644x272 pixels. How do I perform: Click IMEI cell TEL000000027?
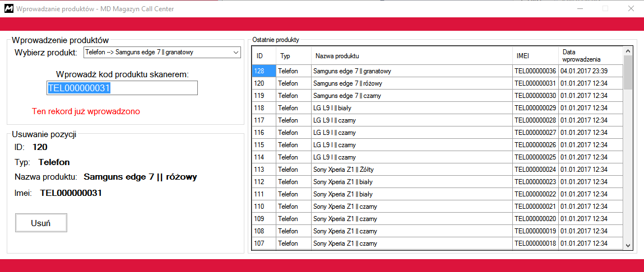click(536, 133)
